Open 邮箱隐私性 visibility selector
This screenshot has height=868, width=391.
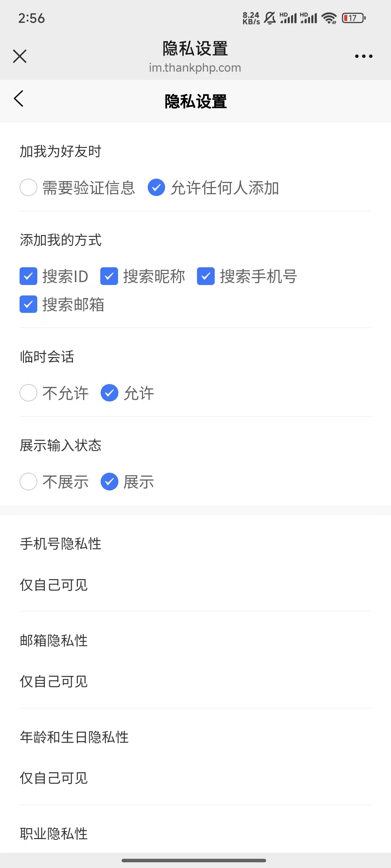coord(54,681)
